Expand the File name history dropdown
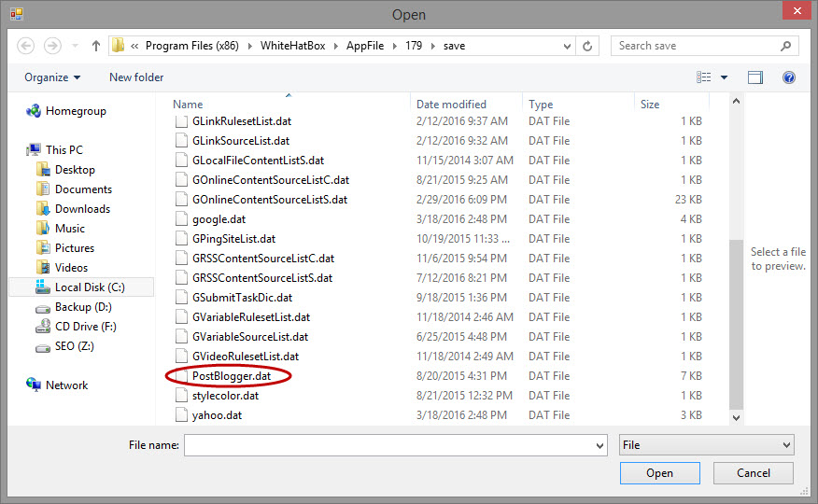The image size is (818, 504). 599,446
